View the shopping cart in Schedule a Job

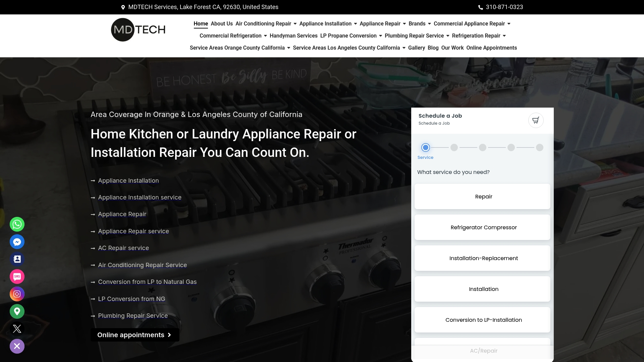pyautogui.click(x=536, y=120)
